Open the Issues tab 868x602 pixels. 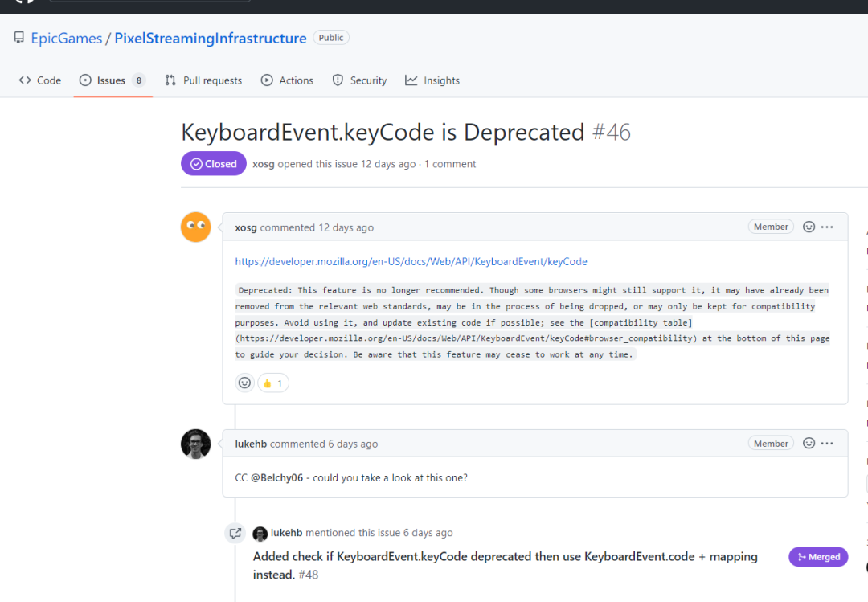click(x=112, y=80)
